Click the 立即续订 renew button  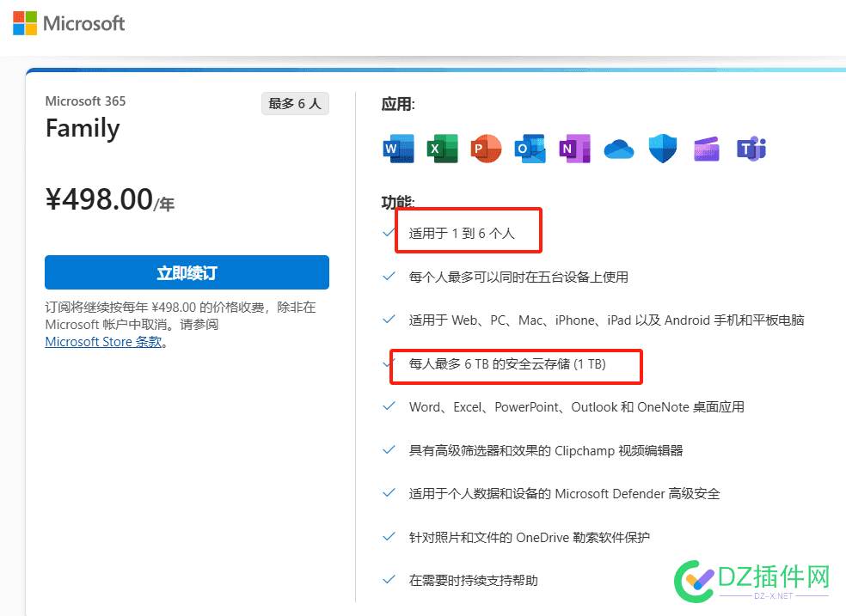(x=187, y=272)
